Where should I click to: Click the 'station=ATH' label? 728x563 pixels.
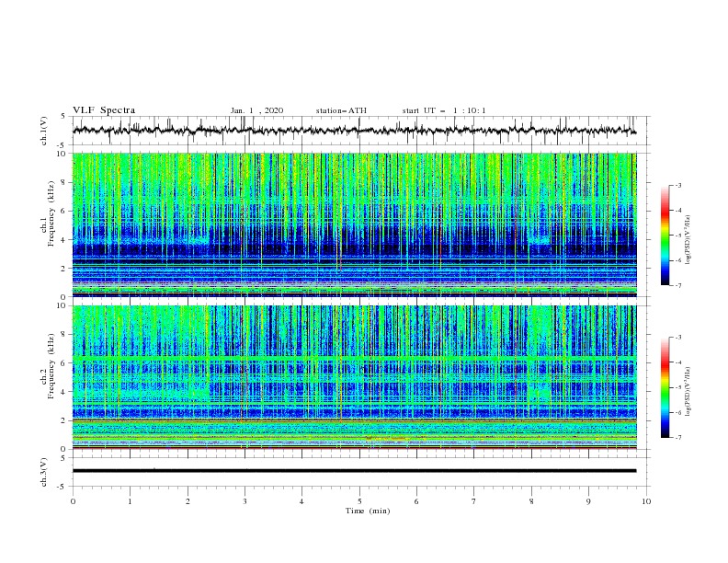pyautogui.click(x=341, y=110)
